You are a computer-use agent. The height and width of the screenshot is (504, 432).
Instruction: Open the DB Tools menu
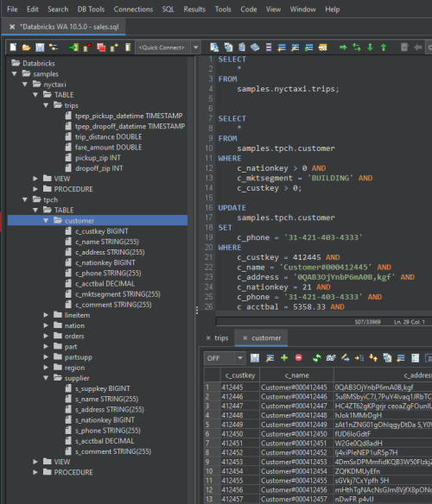[x=91, y=9]
